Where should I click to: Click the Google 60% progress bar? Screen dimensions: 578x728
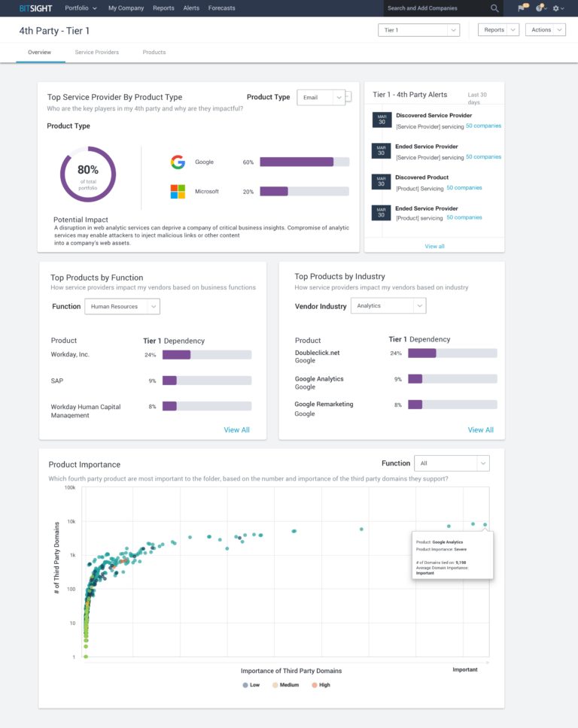coord(304,162)
